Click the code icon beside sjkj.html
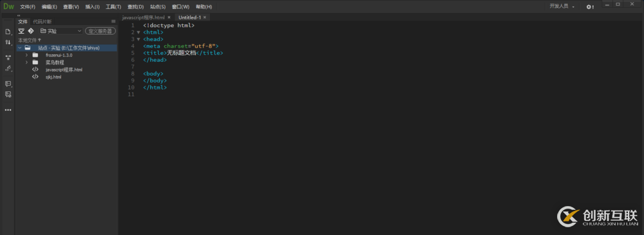This screenshot has height=235, width=644. tap(35, 77)
